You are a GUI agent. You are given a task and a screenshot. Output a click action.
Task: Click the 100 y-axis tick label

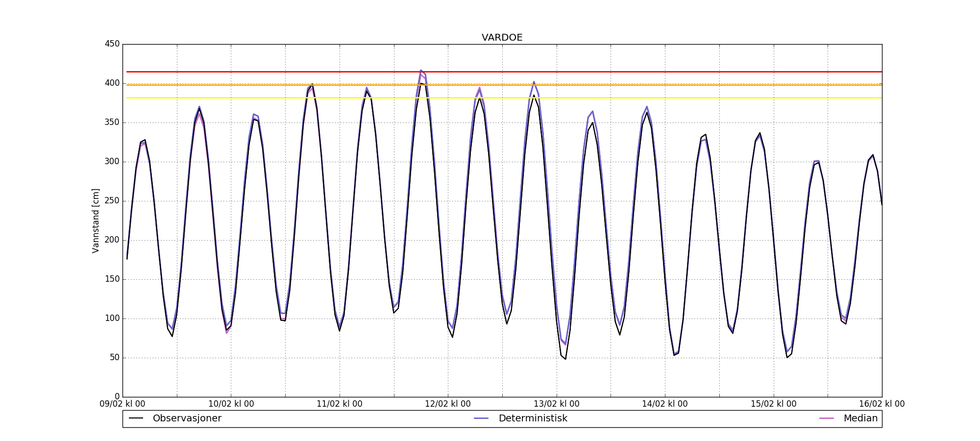[x=112, y=318]
